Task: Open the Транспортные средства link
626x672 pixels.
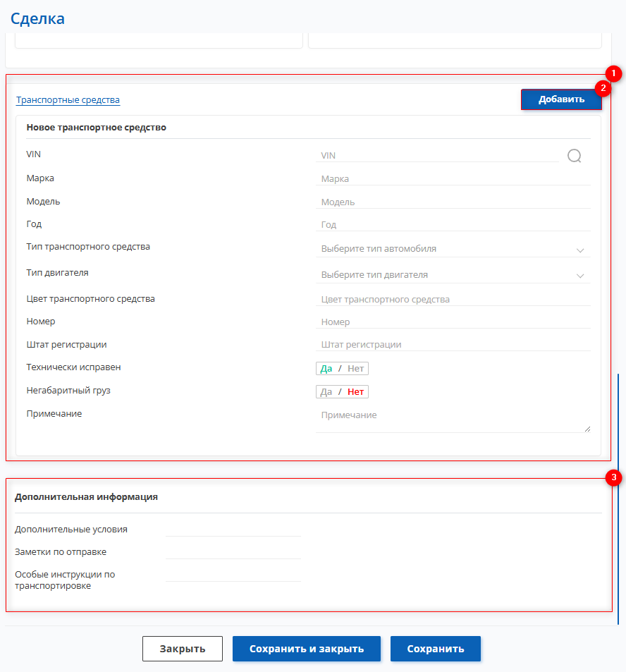Action: 68,100
